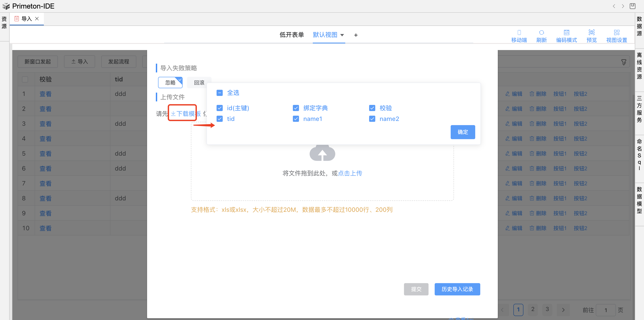Viewport: 644px width, 320px height.
Task: Expand the 默认视图 dropdown arrow
Action: click(342, 35)
